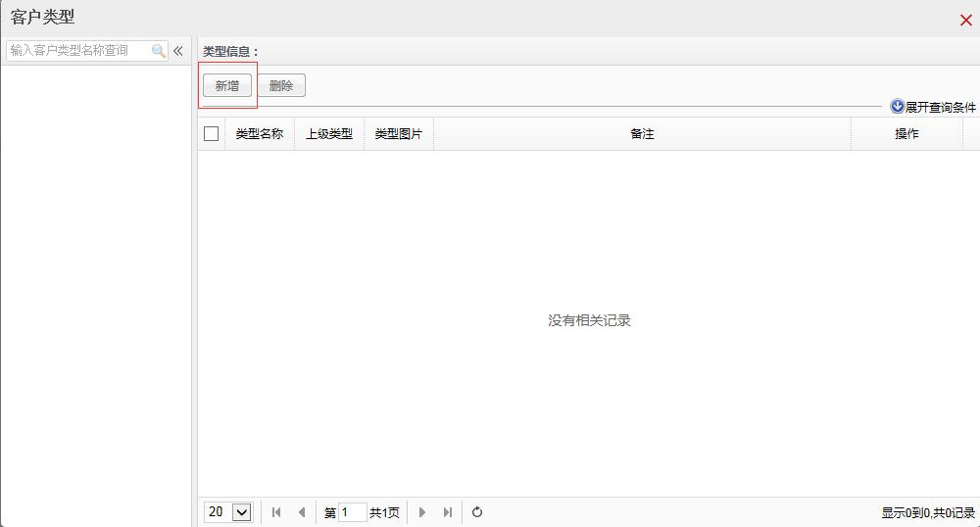The width and height of the screenshot is (980, 527).
Task: Collapse the left customer type panel
Action: 178,51
